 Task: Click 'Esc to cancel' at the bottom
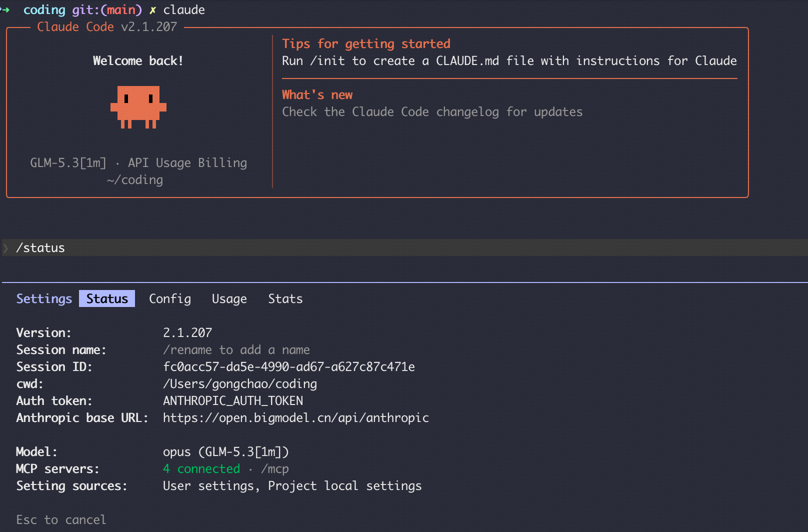61,520
